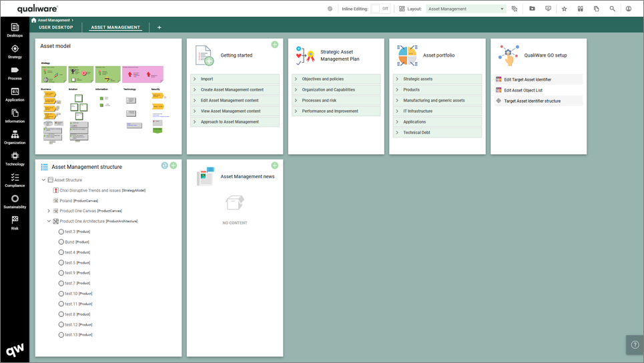
Task: Click the QW logo at sidebar bottom
Action: 15,350
